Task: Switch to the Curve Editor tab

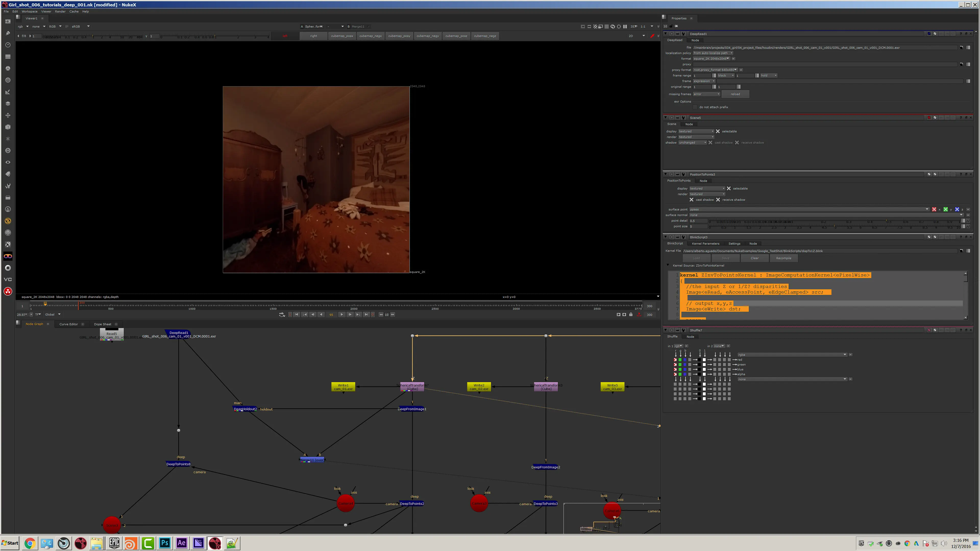Action: click(68, 324)
